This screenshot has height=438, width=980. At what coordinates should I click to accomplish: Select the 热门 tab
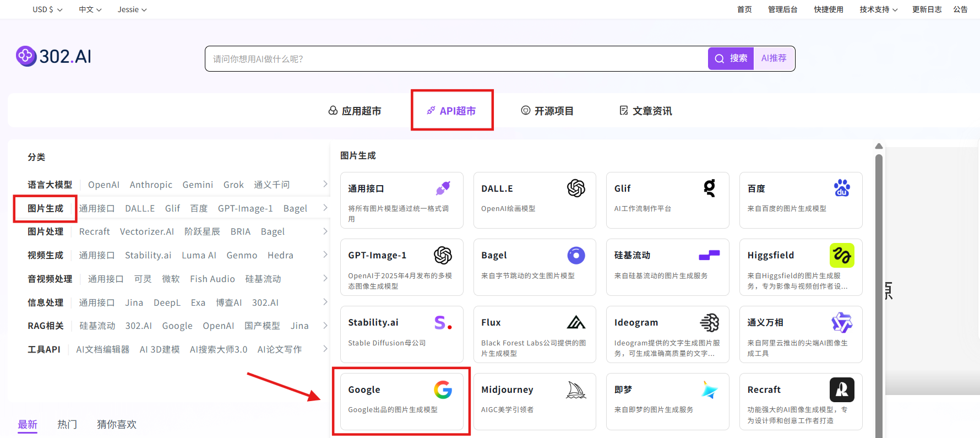pos(67,424)
